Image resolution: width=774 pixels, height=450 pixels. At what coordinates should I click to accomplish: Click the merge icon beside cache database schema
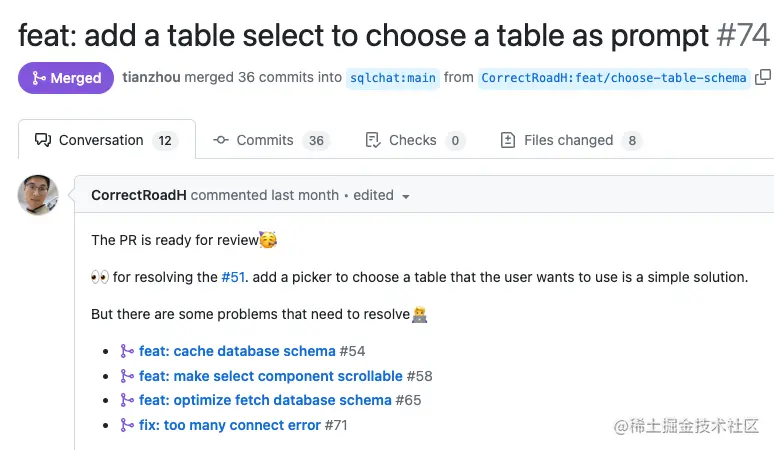127,351
